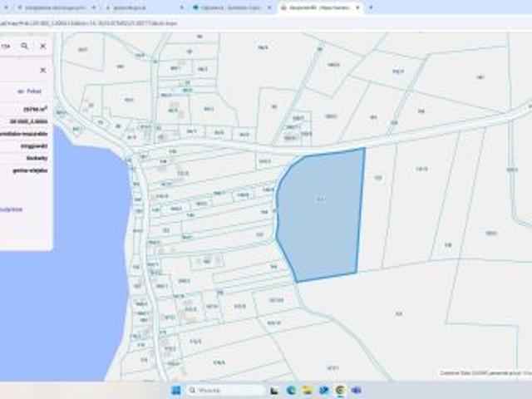Launch Microsoft Edge from the taskbar
Screen dimensions: 532x399
tap(292, 390)
